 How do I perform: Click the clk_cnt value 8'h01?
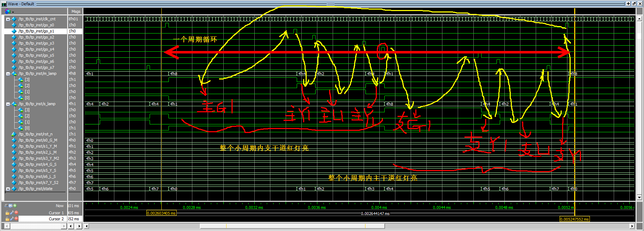click(x=73, y=19)
